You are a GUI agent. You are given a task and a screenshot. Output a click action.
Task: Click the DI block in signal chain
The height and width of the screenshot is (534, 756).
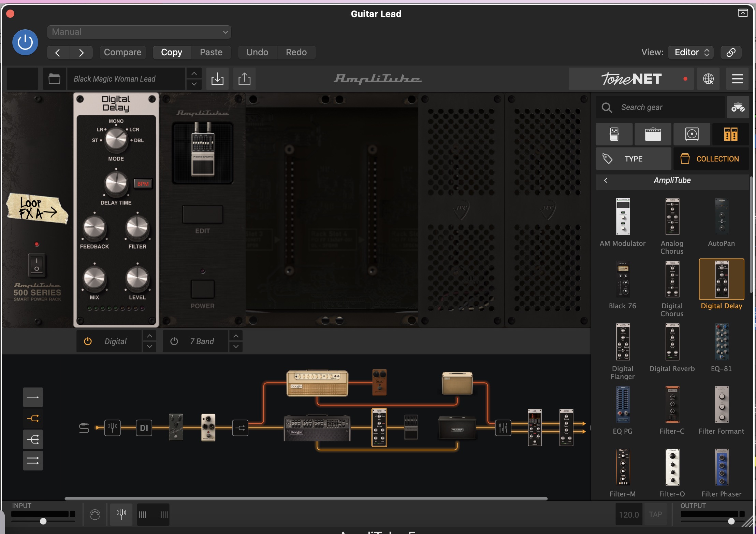[144, 427]
